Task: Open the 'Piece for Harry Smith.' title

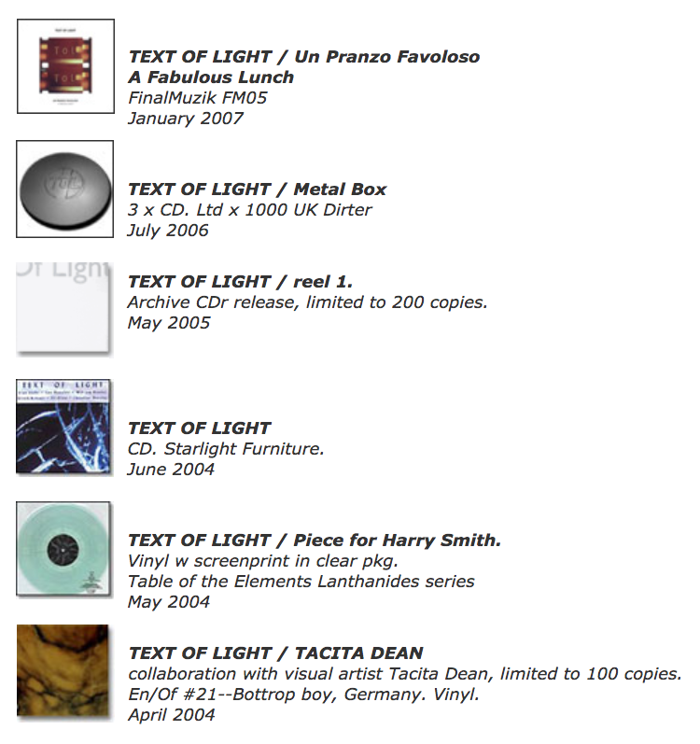Action: [x=397, y=540]
